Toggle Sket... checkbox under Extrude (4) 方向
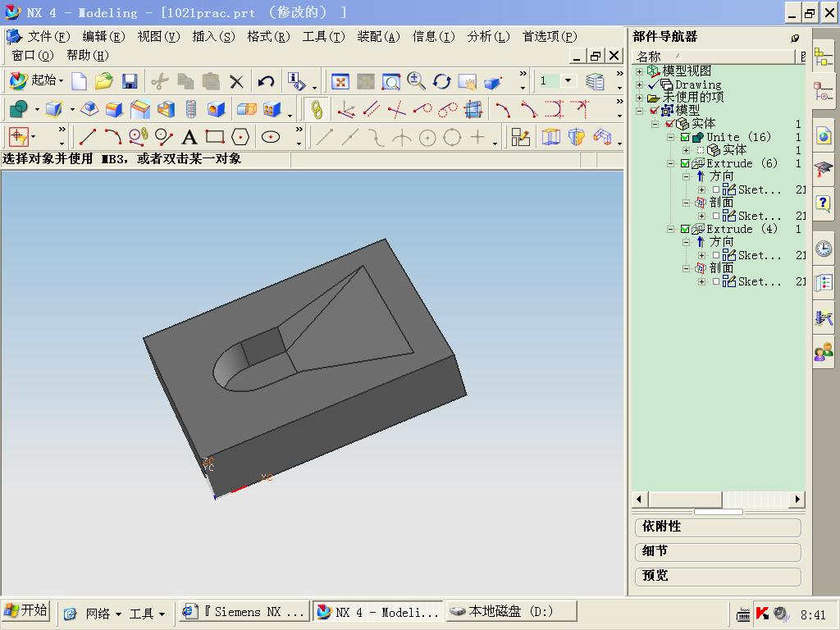 716,256
